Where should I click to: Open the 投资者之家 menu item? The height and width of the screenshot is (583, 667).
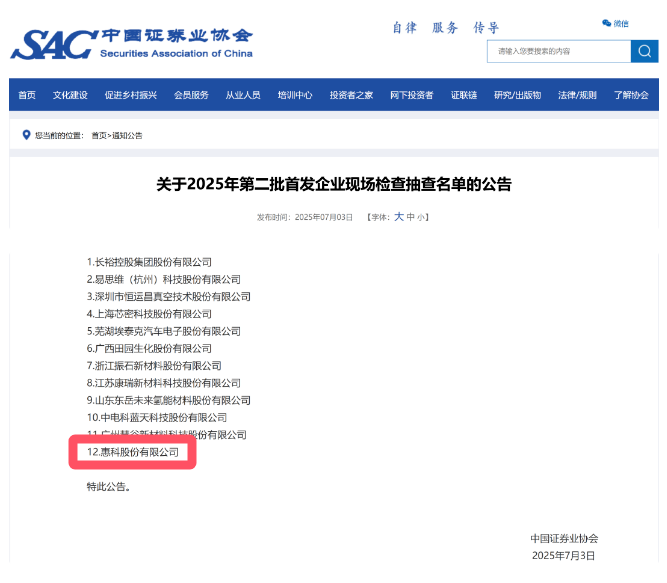tap(351, 95)
